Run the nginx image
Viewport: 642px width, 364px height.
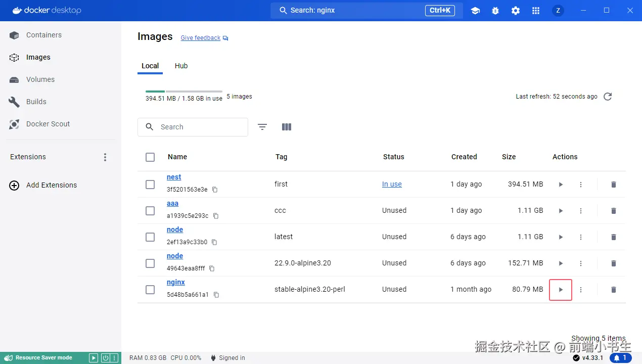click(x=561, y=290)
